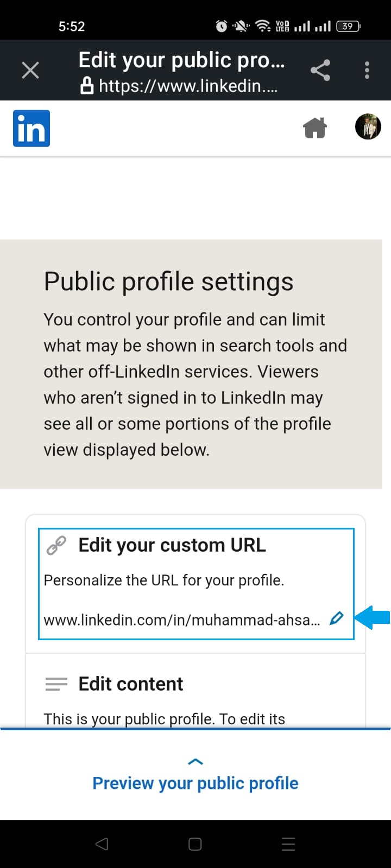Image resolution: width=391 pixels, height=868 pixels.
Task: Select the custom URL text www.linkedin.com/in/muhammad-ahsa
Action: click(x=182, y=620)
